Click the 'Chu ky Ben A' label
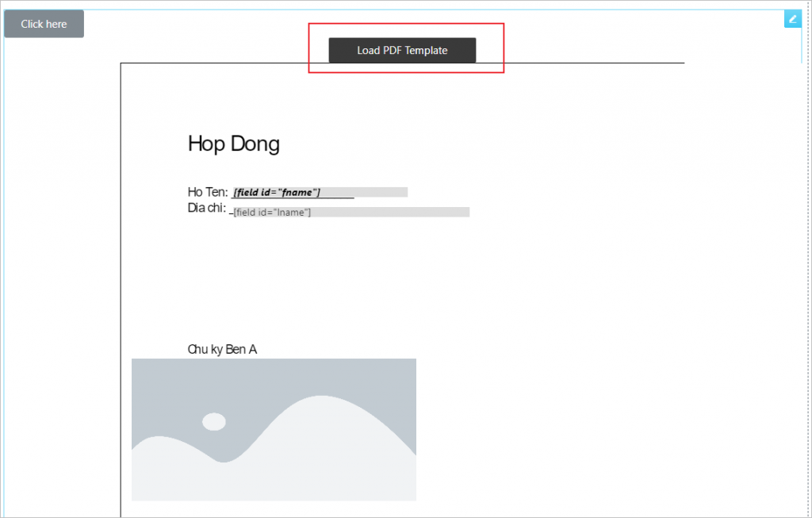This screenshot has width=812, height=518. (222, 349)
